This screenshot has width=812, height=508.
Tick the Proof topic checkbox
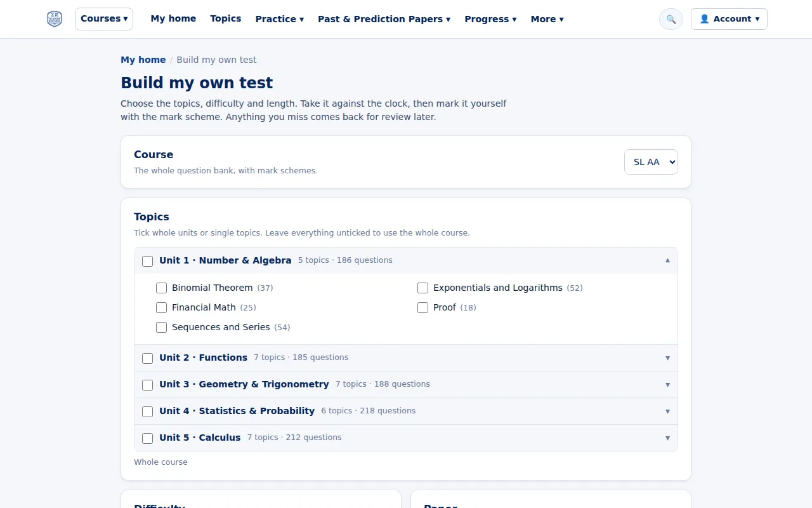422,308
